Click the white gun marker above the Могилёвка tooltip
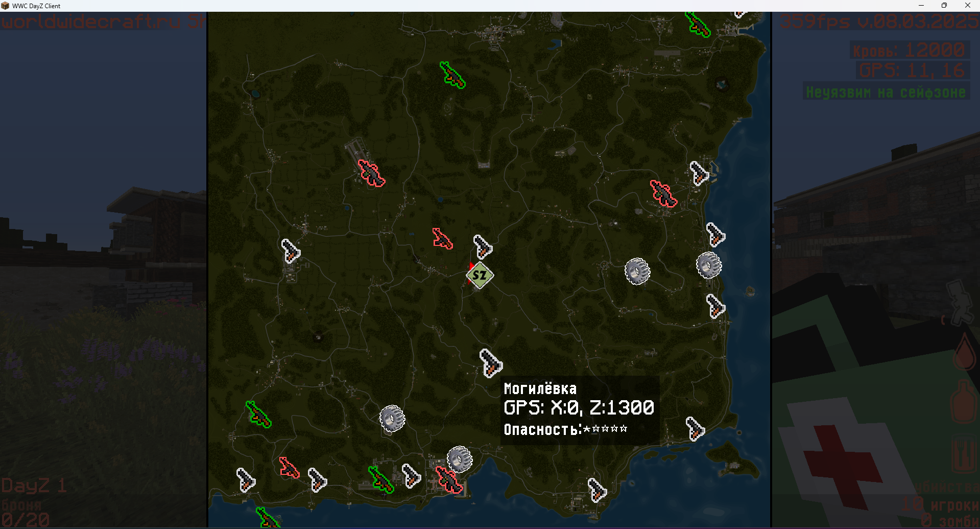This screenshot has height=529, width=980. [491, 363]
